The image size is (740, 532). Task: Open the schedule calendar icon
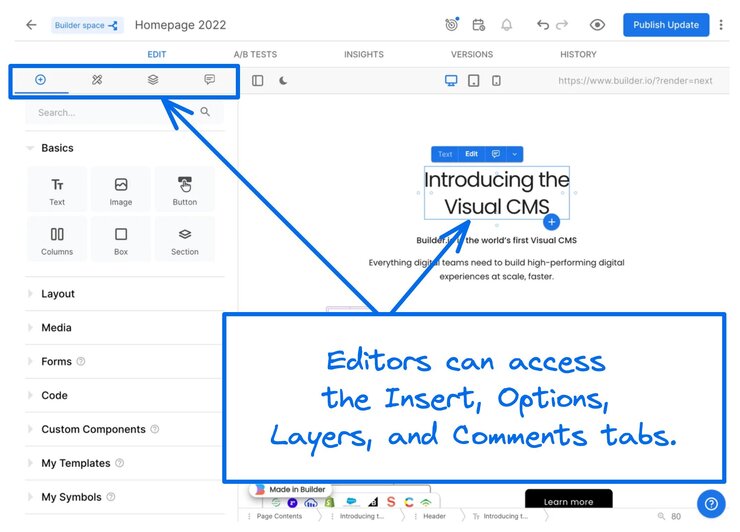tap(479, 25)
